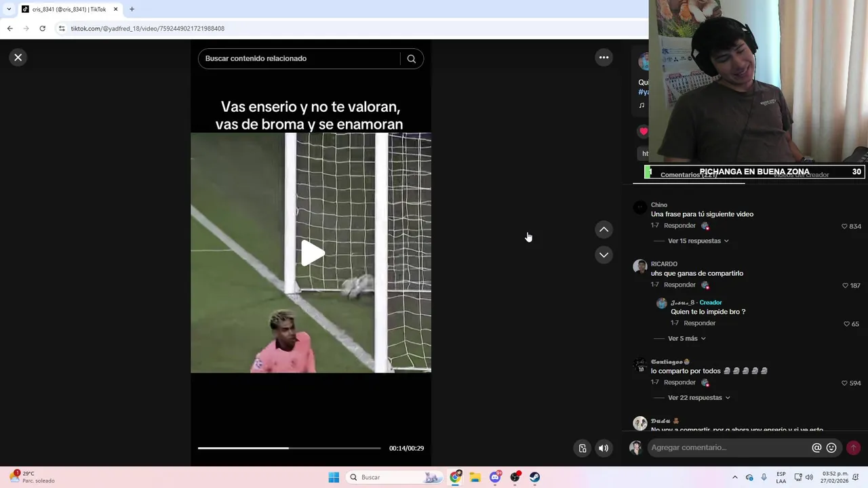Screen dimensions: 868x488
Task: Click the tiktok.com URL in address bar
Action: click(x=147, y=28)
